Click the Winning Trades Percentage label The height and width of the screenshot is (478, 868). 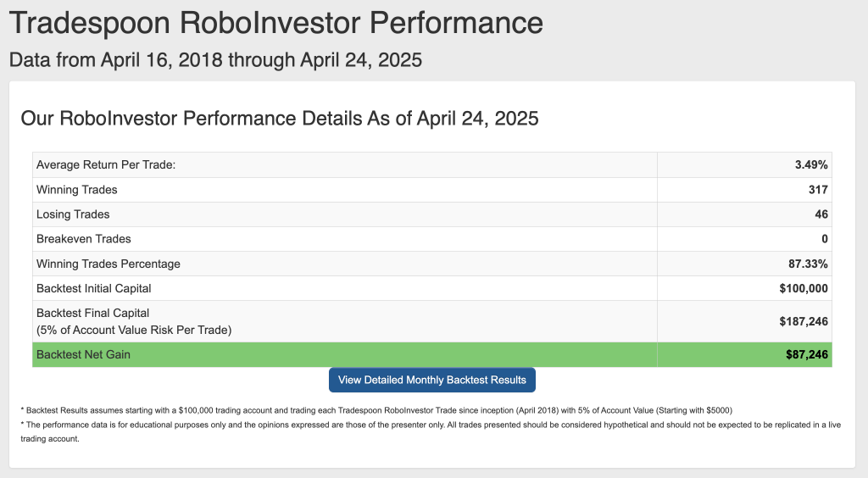point(108,264)
